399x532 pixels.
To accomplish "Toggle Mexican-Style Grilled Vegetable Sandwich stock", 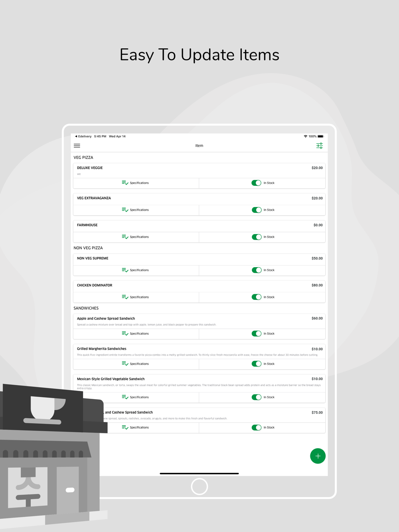I will point(257,397).
